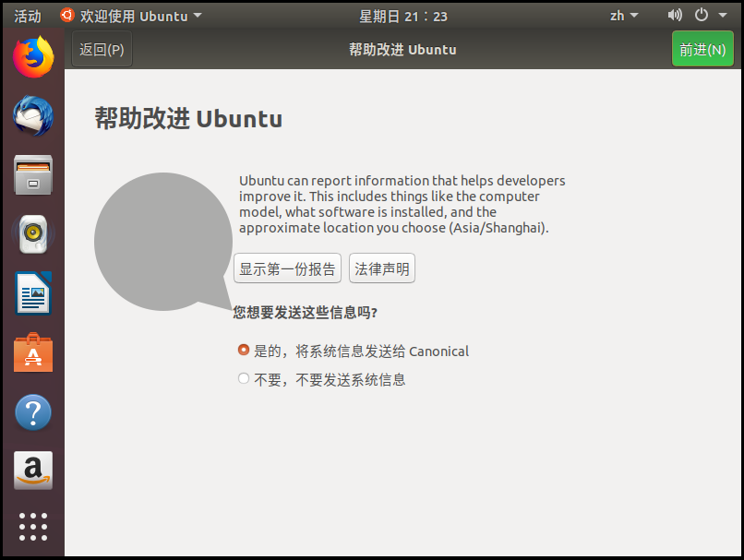Click the header bar title 帮助改进 Ubuntu
The height and width of the screenshot is (560, 744).
click(x=402, y=49)
